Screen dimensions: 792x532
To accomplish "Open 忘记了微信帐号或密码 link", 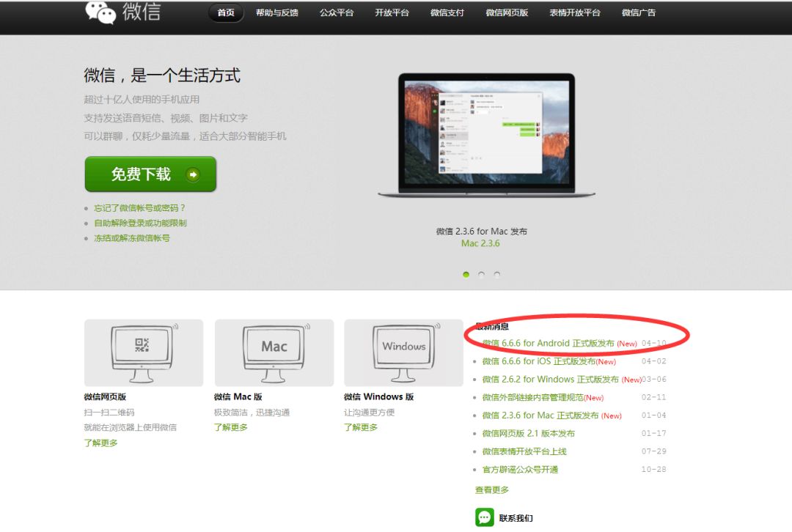I will [139, 208].
